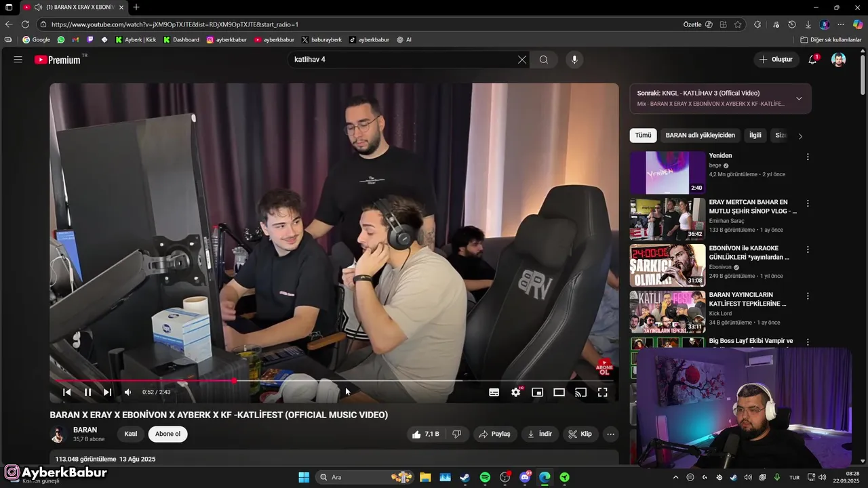The image size is (868, 488).
Task: Switch to theater mode
Action: coord(559,392)
